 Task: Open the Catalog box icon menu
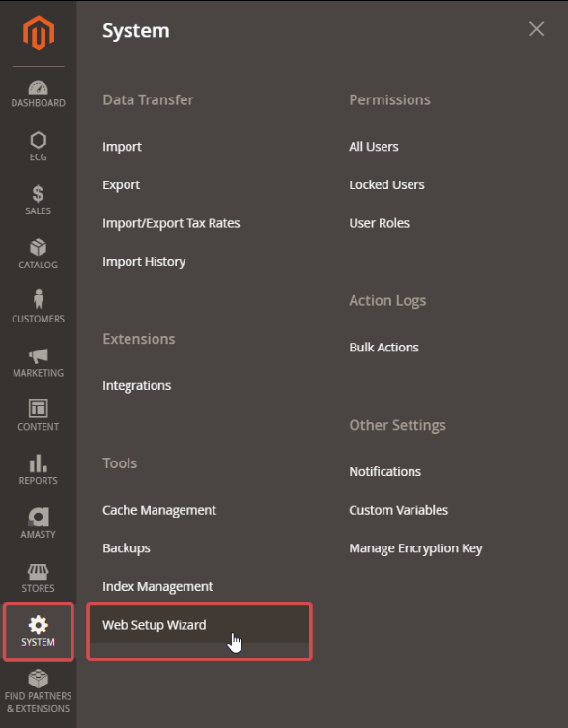tap(38, 248)
